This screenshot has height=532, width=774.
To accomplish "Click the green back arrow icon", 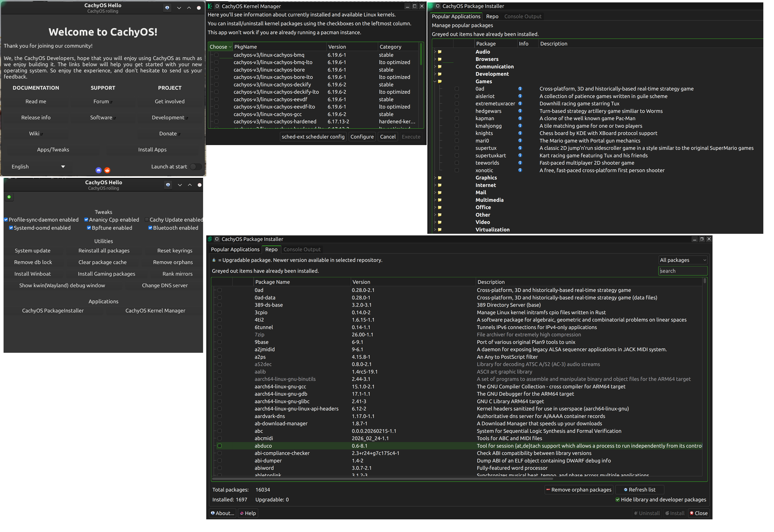I will (x=9, y=197).
